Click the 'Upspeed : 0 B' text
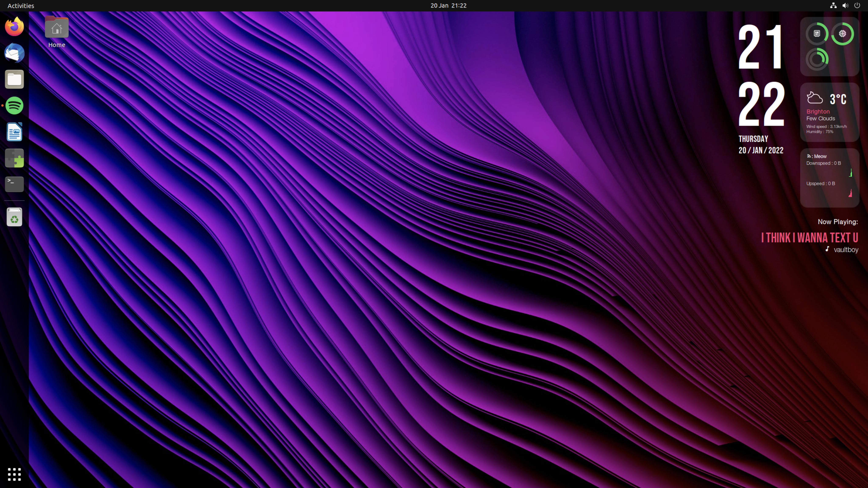The image size is (868, 488). [821, 184]
